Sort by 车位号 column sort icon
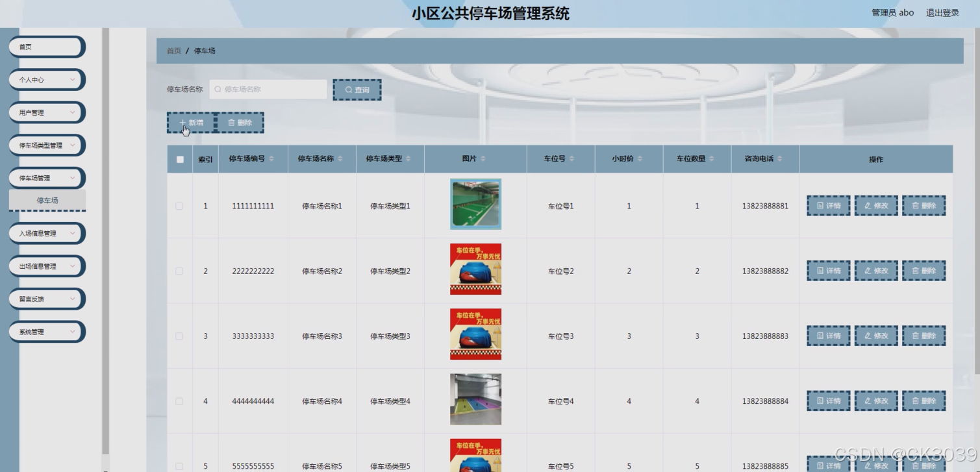This screenshot has width=980, height=472. (572, 159)
